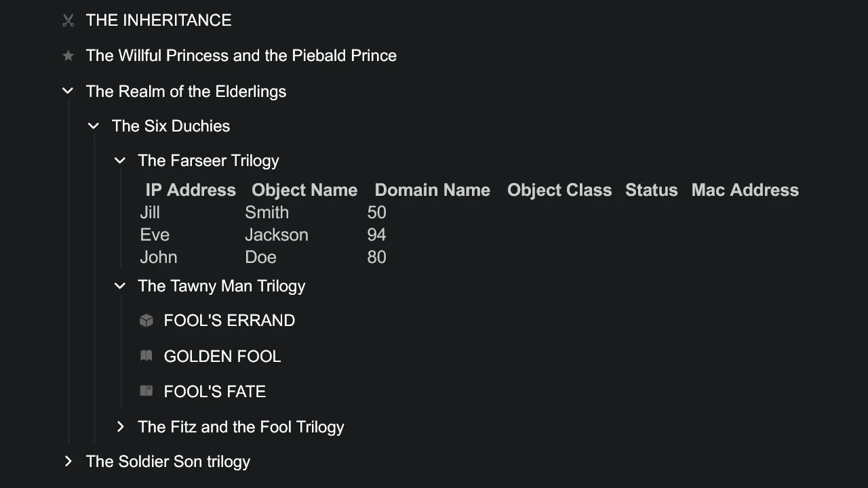Select the star icon next to The Willful Princess
Screen dimensions: 868x488
click(x=68, y=56)
